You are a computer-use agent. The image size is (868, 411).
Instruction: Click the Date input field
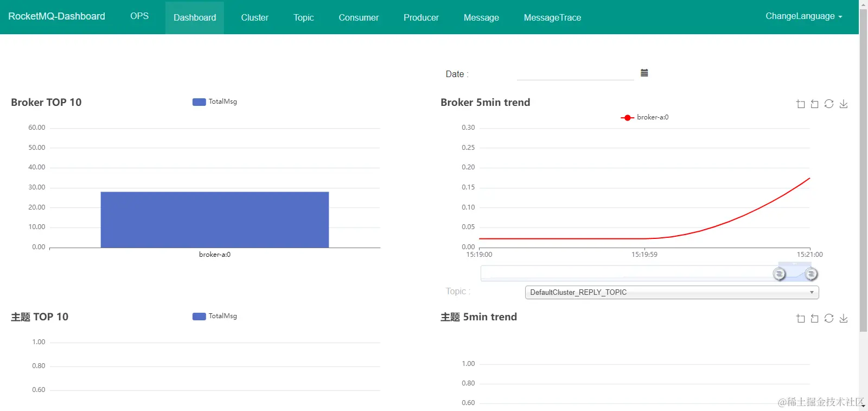click(575, 73)
